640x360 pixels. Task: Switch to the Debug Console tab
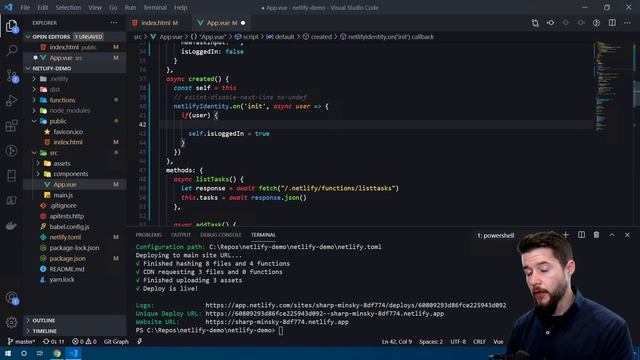(x=221, y=235)
